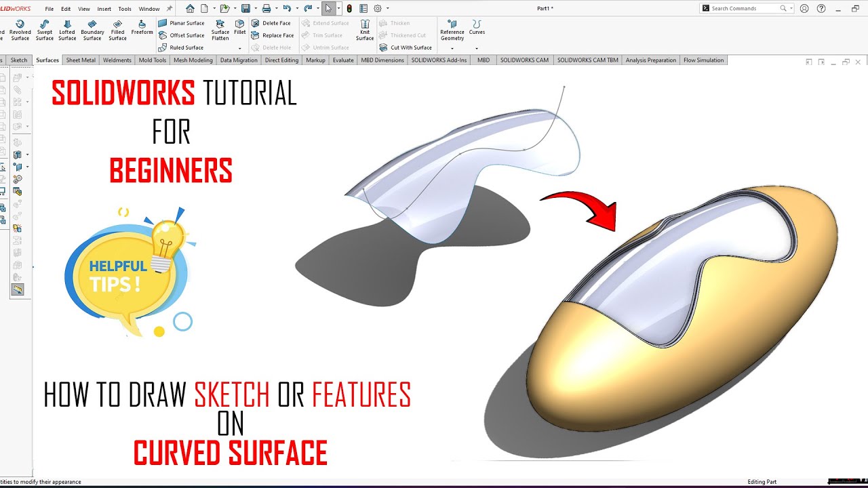Switch to the Evaluate tab

coord(343,60)
